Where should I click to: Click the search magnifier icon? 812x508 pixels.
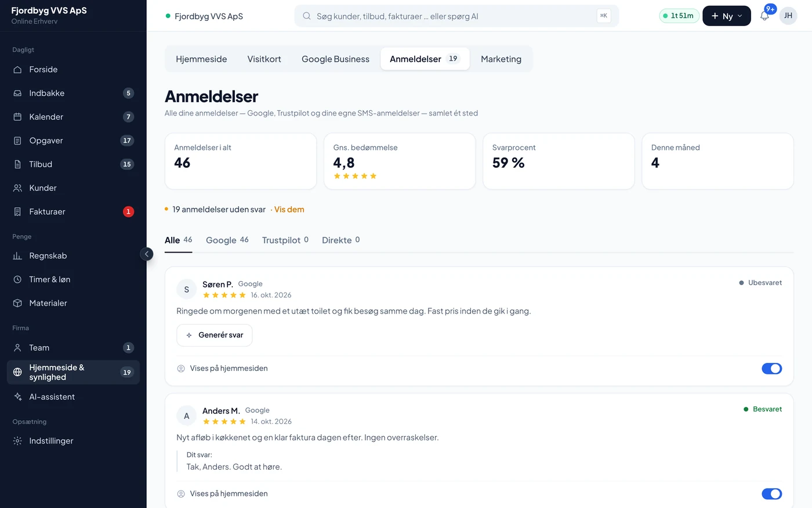(x=307, y=16)
